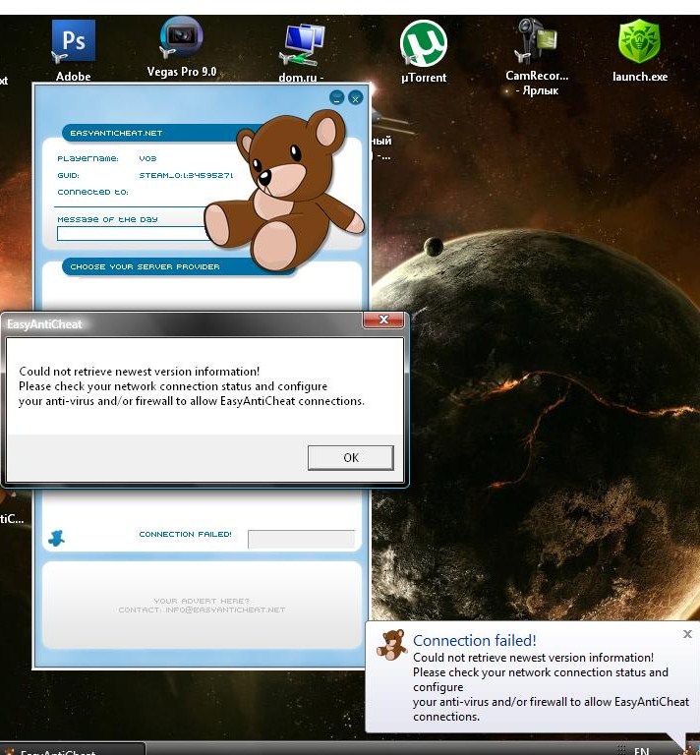This screenshot has height=755, width=700.
Task: Click the Connected to: label
Action: click(93, 192)
